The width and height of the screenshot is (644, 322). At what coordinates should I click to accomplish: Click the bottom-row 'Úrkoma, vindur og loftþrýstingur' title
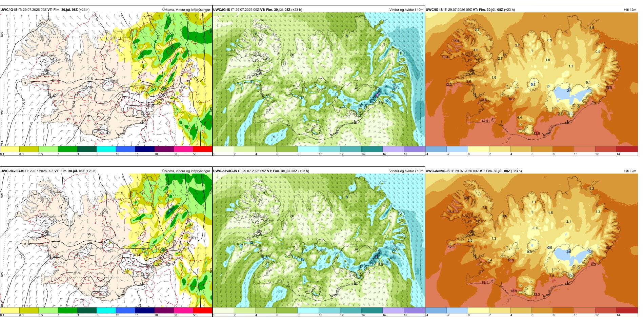[186, 171]
